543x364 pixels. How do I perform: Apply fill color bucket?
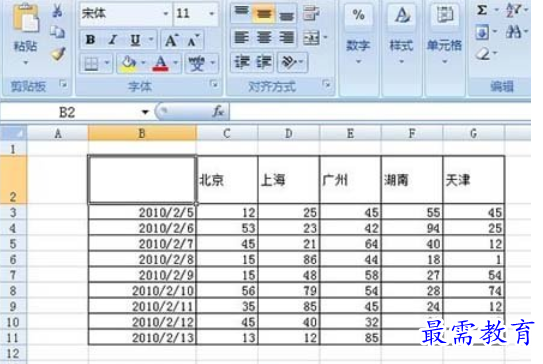128,64
